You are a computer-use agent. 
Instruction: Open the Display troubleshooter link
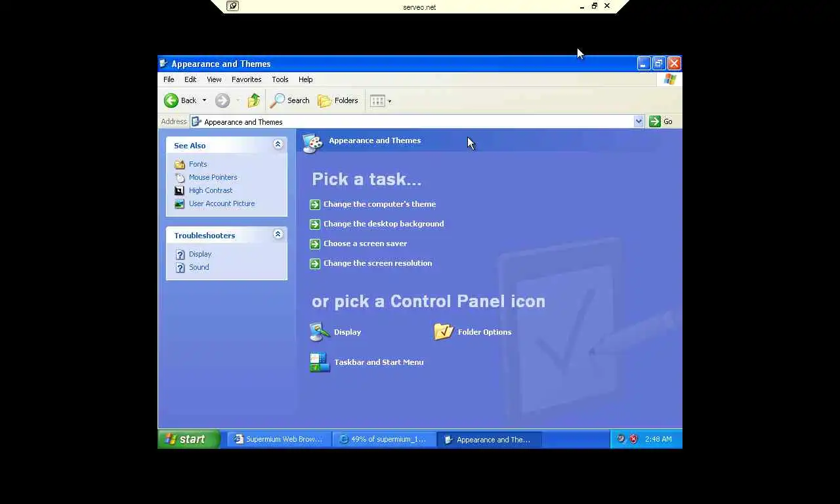point(200,254)
